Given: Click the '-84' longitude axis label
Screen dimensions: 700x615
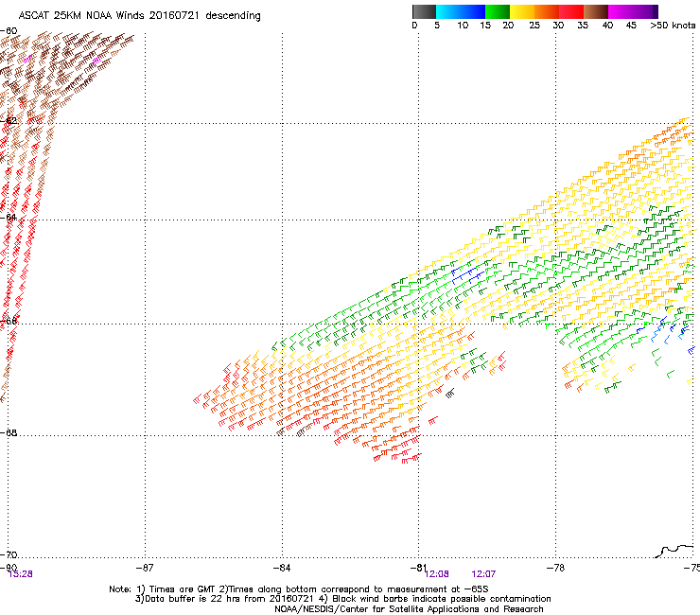Looking at the screenshot, I should coord(282,568).
